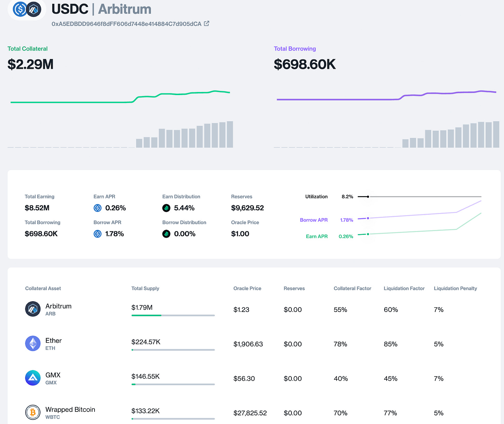
Task: Click the green Total Collateral line chart
Action: point(120,97)
